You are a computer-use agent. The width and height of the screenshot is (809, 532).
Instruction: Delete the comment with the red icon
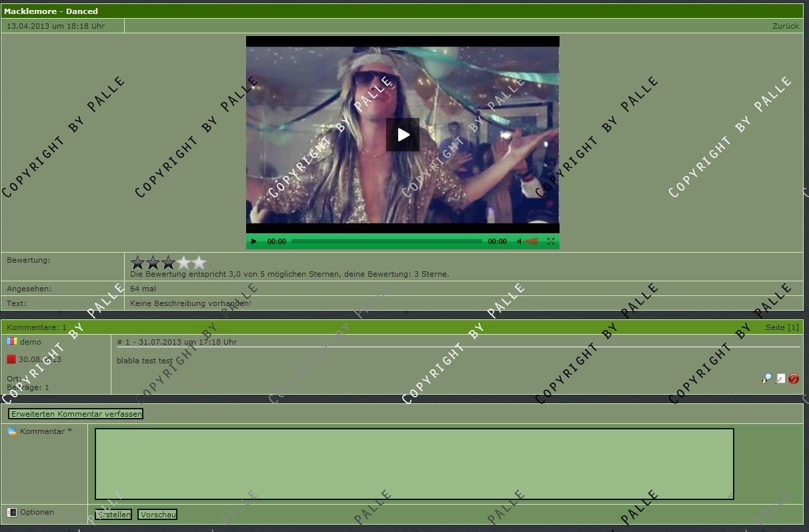(794, 379)
